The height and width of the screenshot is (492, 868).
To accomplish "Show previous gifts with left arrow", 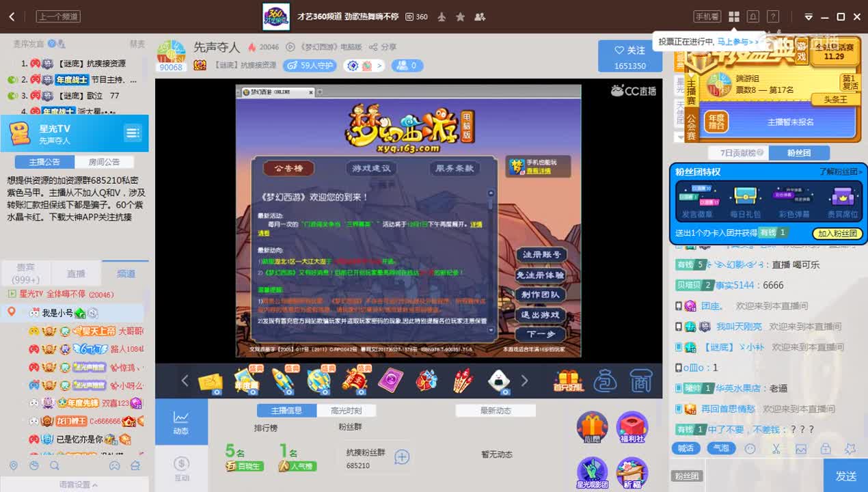I will click(x=185, y=381).
